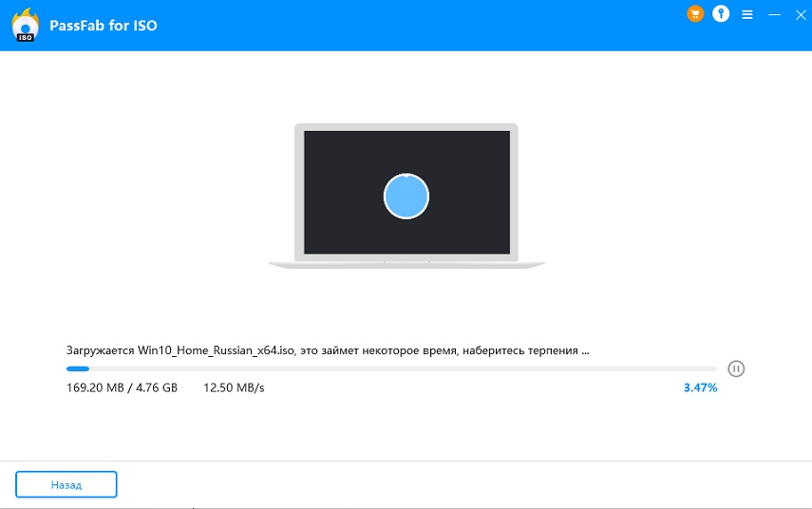Go back with the Назад button

pos(66,484)
